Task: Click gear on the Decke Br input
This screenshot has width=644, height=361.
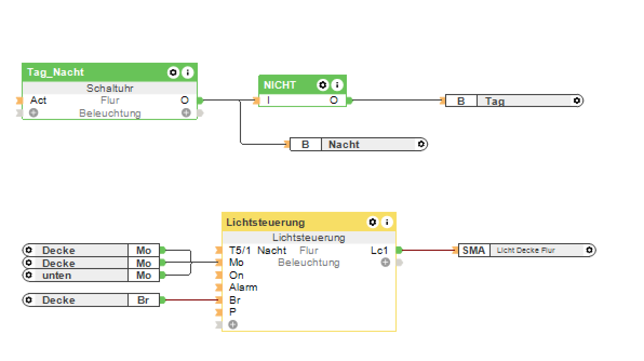Action: pyautogui.click(x=29, y=300)
